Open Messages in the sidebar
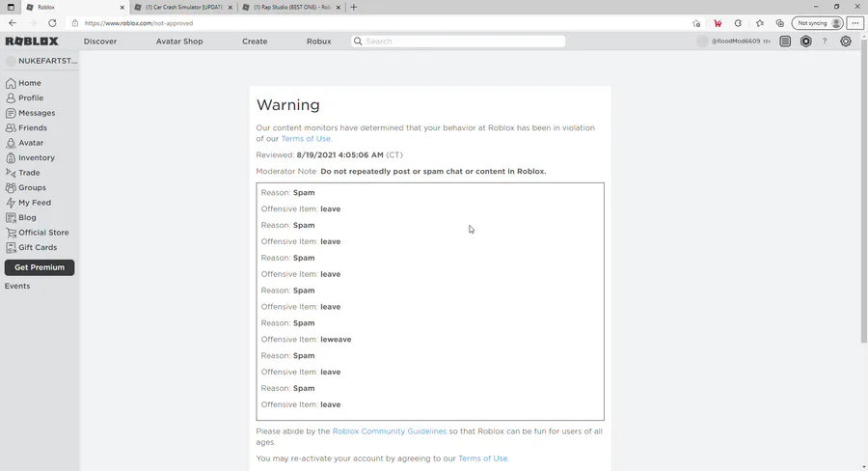 click(31, 113)
